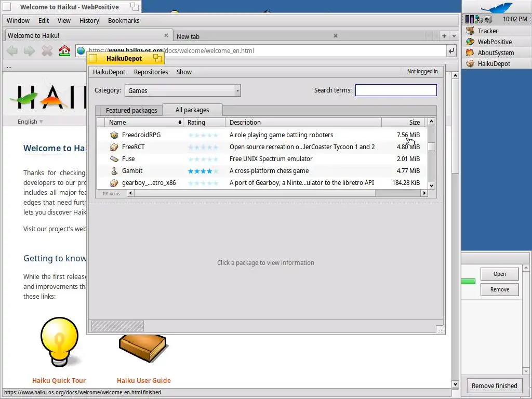Click the go arrow at URL bar end
The width and height of the screenshot is (532, 399).
(x=451, y=51)
